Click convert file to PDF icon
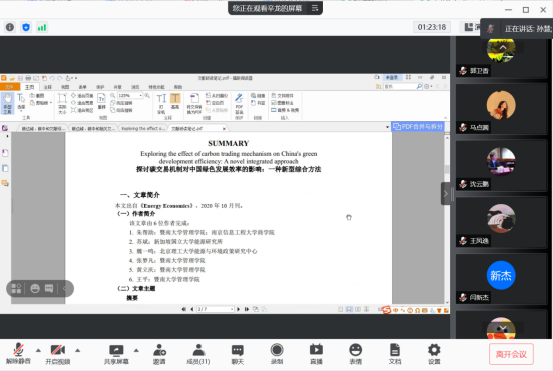Screen dimensions: 553x371 (194, 104)
